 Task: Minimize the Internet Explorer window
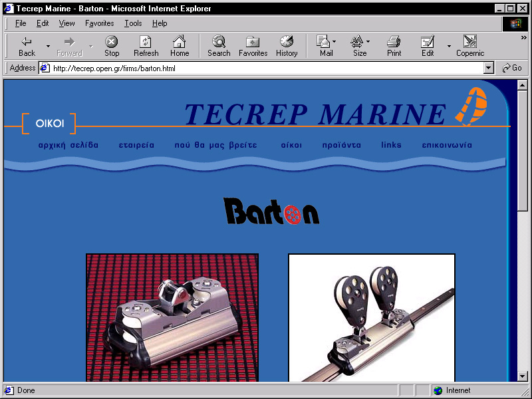tap(499, 9)
